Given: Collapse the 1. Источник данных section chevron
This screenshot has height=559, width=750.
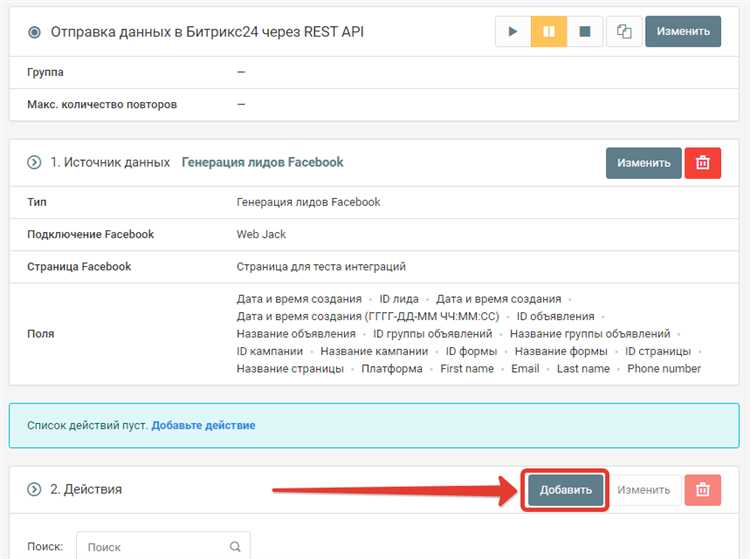Looking at the screenshot, I should tap(34, 163).
